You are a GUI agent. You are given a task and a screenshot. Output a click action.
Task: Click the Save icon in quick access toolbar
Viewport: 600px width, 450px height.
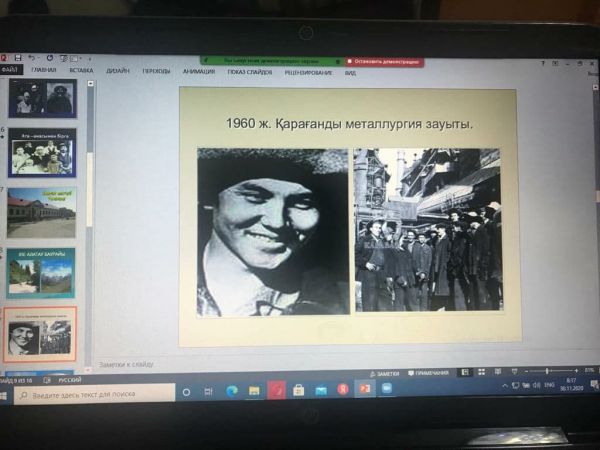17,58
